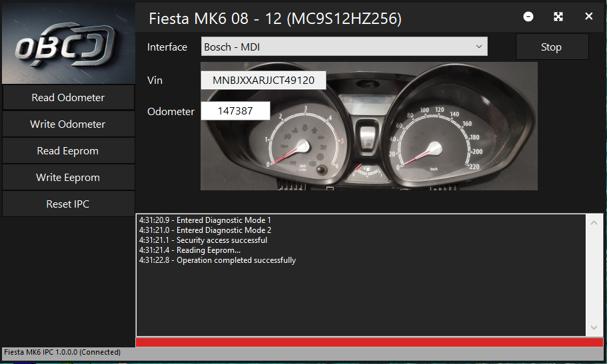This screenshot has width=607, height=364.
Task: Click log scrollbar up arrow
Action: (x=594, y=223)
